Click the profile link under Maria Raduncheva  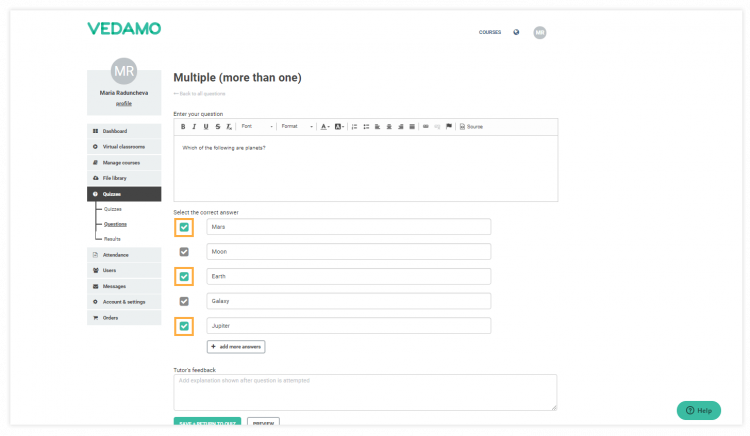click(124, 103)
